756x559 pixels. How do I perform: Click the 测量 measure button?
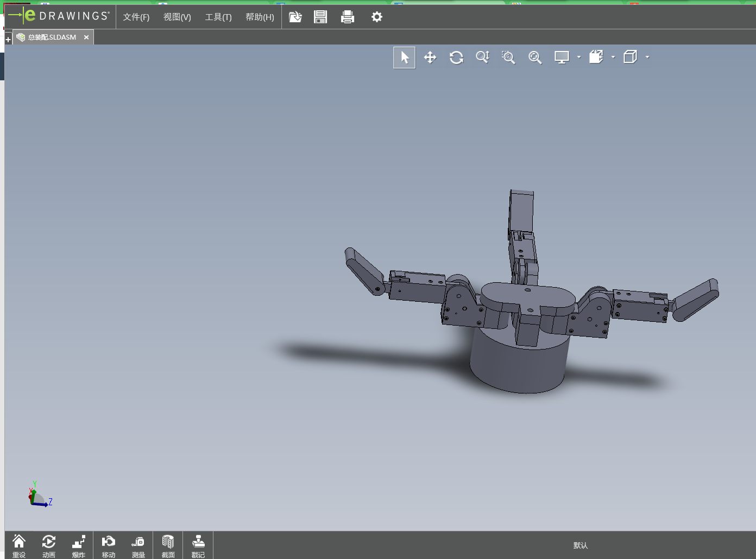pos(138,545)
